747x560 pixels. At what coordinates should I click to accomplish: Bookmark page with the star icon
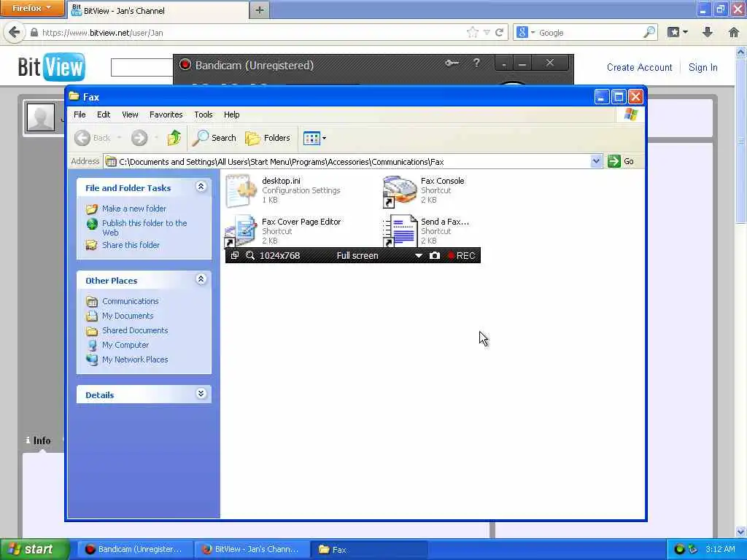(472, 32)
